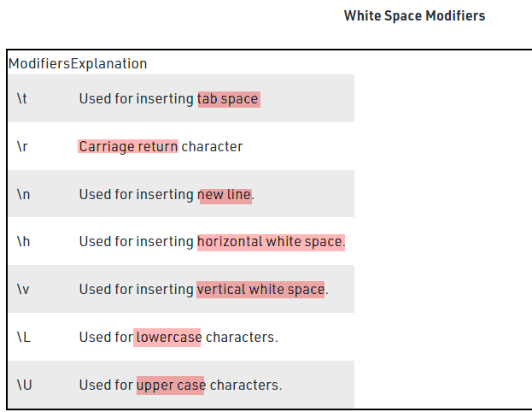This screenshot has height=412, width=532.
Task: Click the highlighted "vertical white space" text
Action: pos(260,289)
